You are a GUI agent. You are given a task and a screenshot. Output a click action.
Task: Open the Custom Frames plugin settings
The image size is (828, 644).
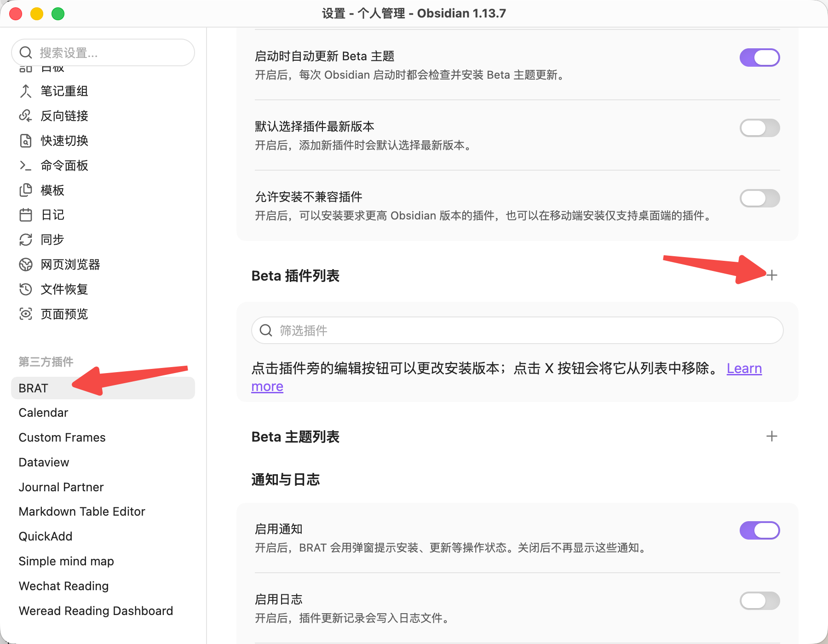point(103,437)
